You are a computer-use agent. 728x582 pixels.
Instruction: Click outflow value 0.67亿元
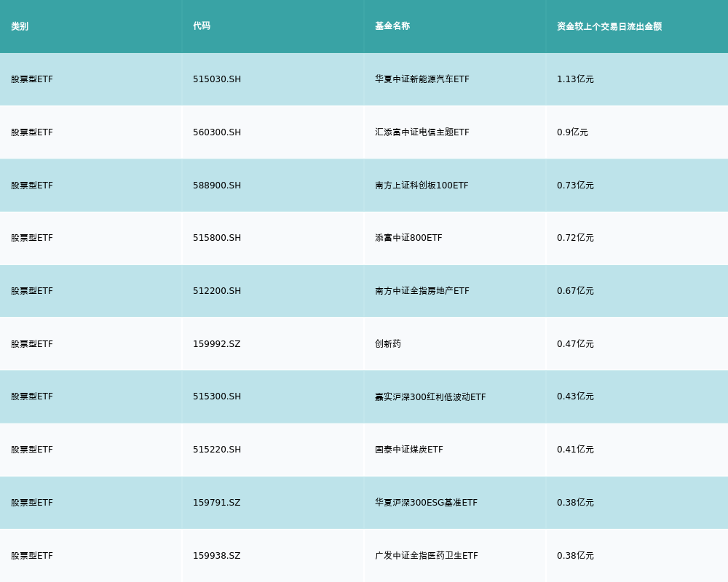575,291
